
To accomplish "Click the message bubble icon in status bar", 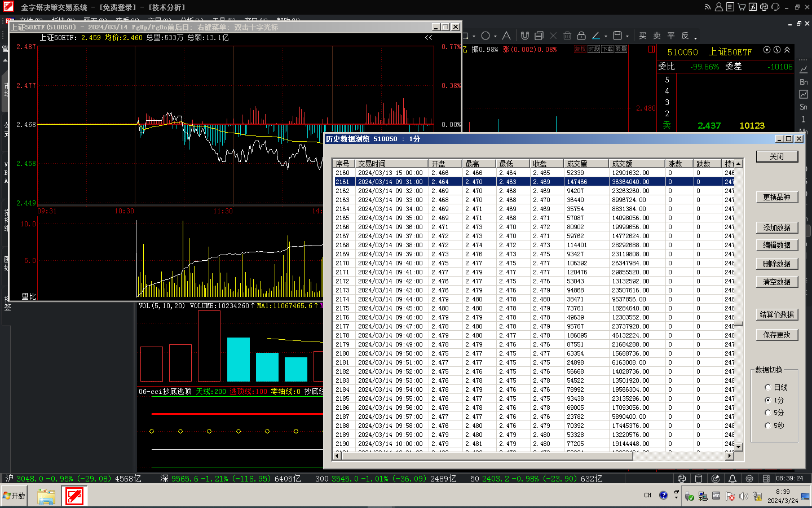I will coord(749,479).
